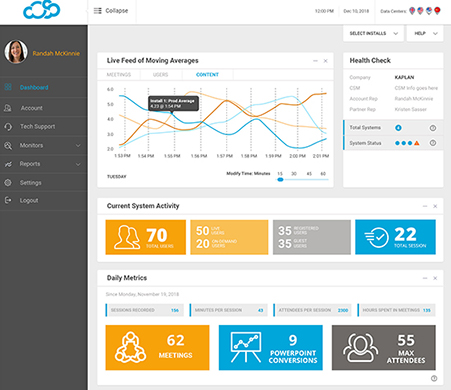Set Modify Time to 45 minutes
This screenshot has width=451, height=390.
(309, 174)
